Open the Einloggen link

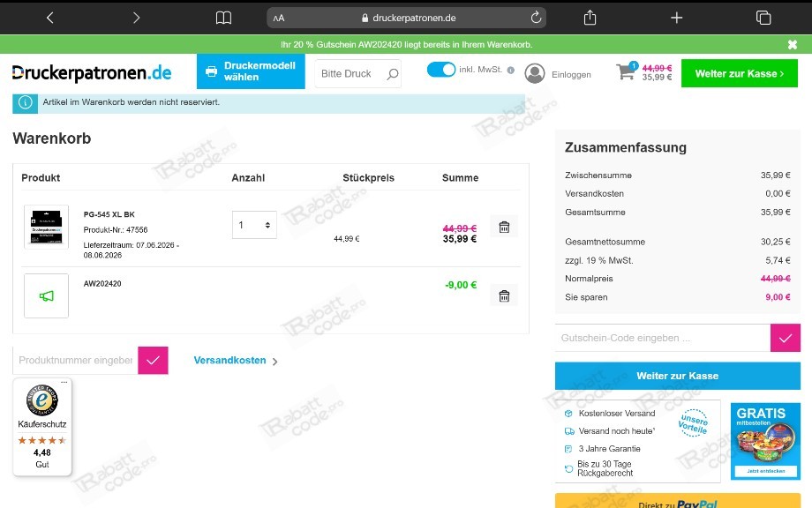click(571, 74)
